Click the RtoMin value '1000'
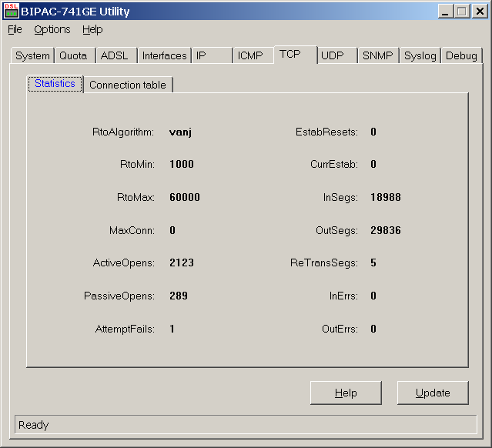This screenshot has width=492, height=448. [x=182, y=164]
